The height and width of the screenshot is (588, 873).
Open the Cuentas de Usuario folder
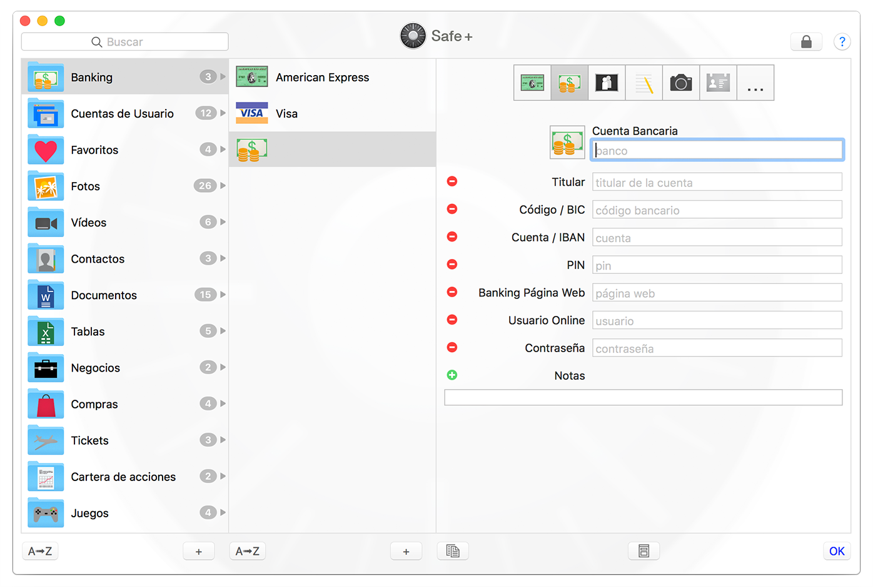point(124,113)
